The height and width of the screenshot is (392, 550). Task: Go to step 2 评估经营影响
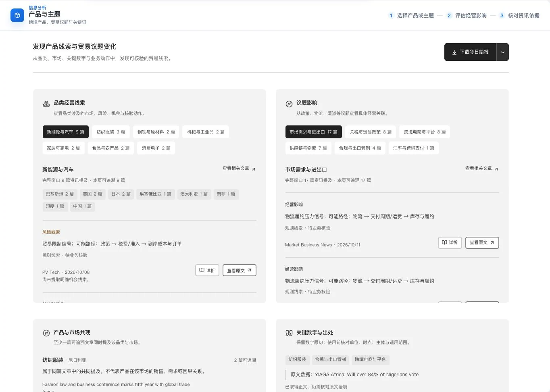coord(467,16)
